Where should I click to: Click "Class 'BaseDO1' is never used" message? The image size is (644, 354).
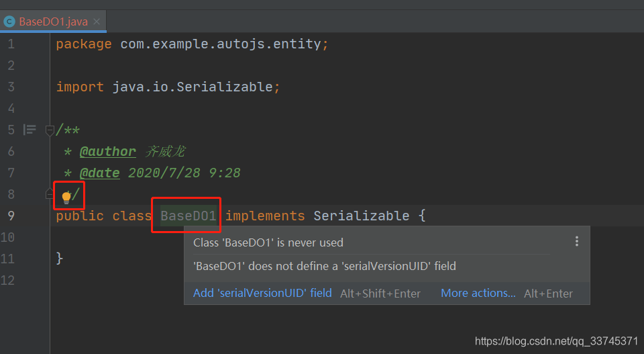(268, 242)
